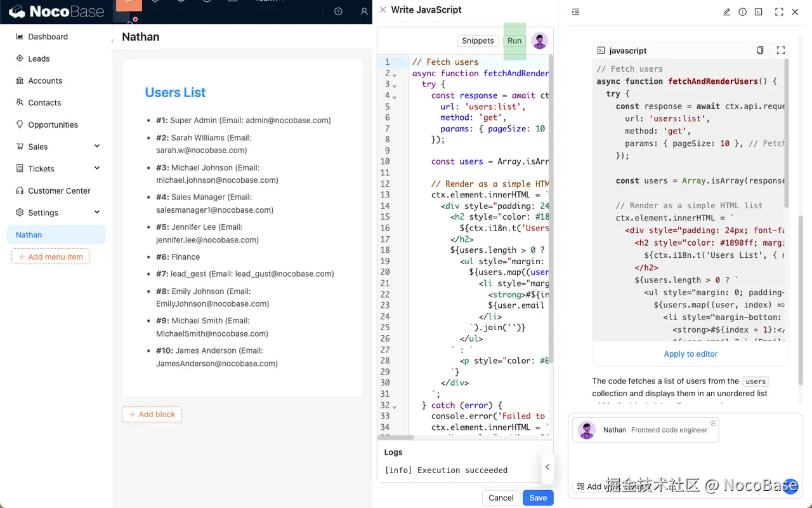This screenshot has height=508, width=812.
Task: Remove the Nathan Frontend code engineer tag
Action: 713,423
